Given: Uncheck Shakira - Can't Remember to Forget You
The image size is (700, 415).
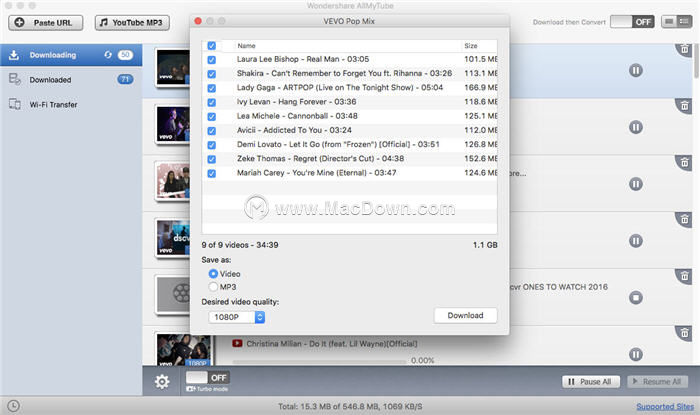Looking at the screenshot, I should point(212,74).
